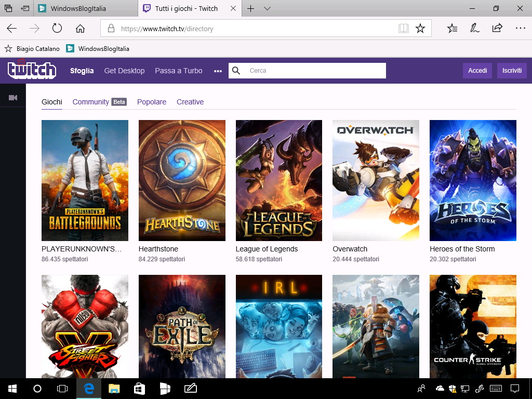Open Path of Exile cover art
The height and width of the screenshot is (399, 532).
pos(182,326)
